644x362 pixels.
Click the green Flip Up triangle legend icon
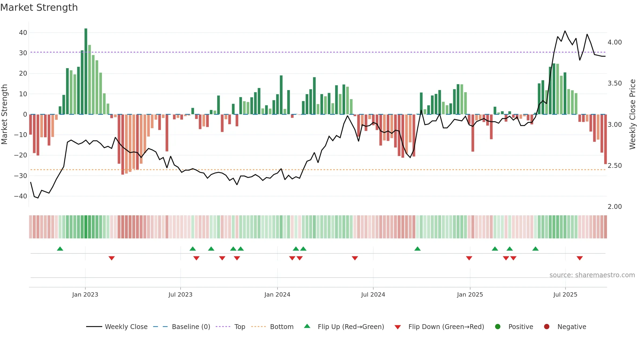click(x=307, y=326)
